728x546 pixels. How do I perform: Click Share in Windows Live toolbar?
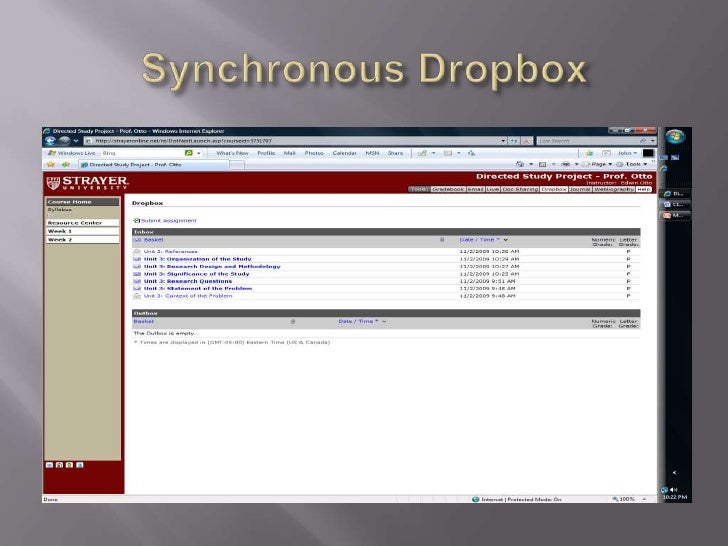[x=395, y=153]
